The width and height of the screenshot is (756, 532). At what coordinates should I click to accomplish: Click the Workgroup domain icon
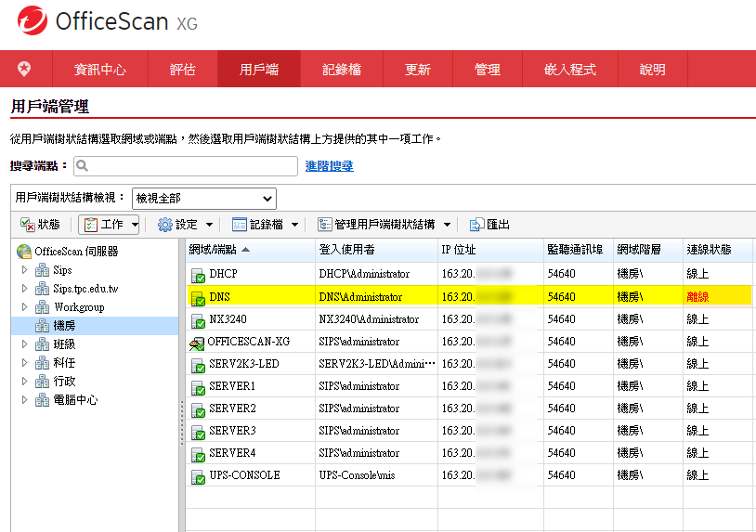pyautogui.click(x=43, y=307)
